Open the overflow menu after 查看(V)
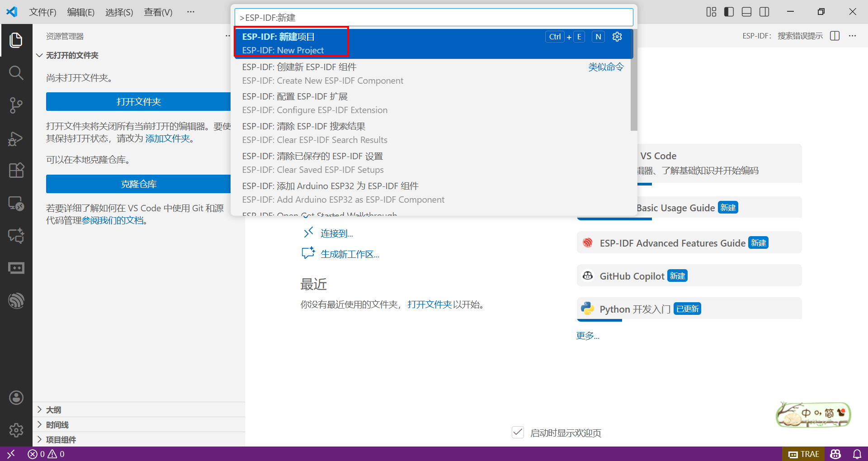Image resolution: width=868 pixels, height=461 pixels. click(x=191, y=12)
